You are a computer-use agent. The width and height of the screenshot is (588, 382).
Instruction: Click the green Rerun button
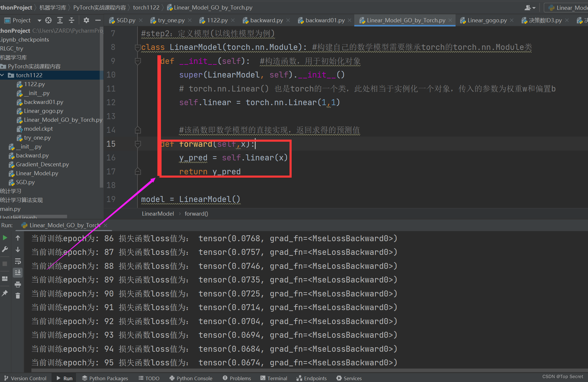click(x=5, y=238)
